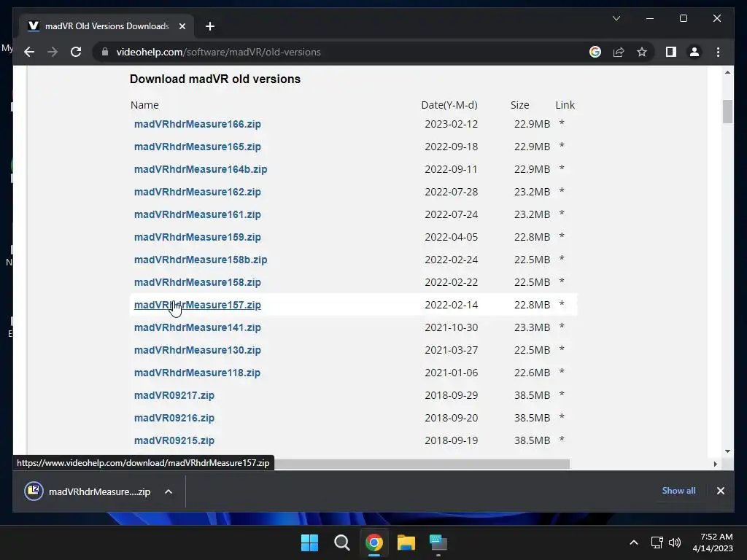Open Windows Search from taskbar
The image size is (747, 560).
341,542
